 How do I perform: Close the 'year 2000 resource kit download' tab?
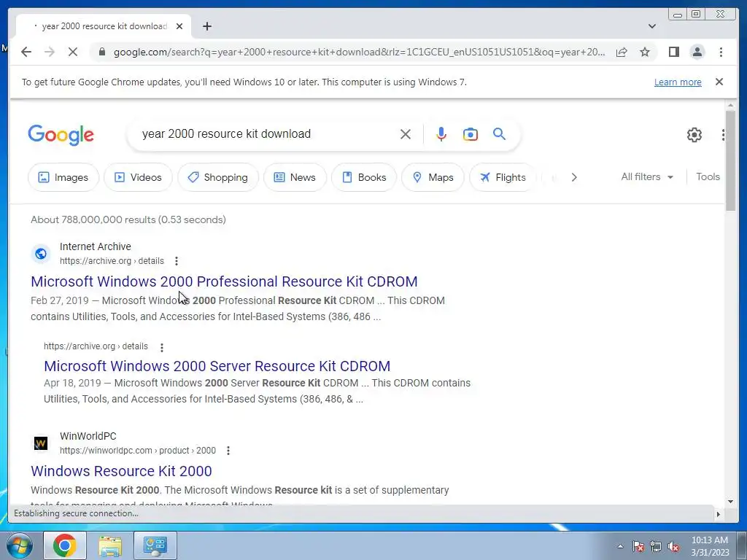[x=179, y=26]
